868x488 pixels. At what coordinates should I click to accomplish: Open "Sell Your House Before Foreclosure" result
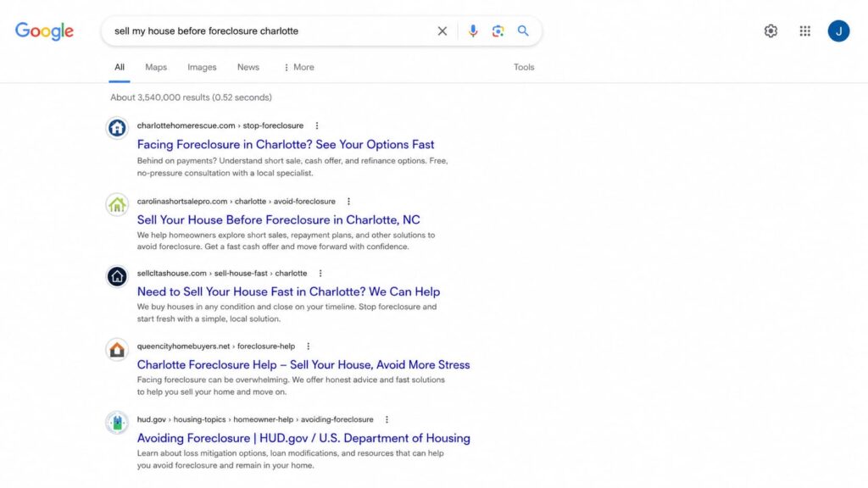(x=278, y=219)
